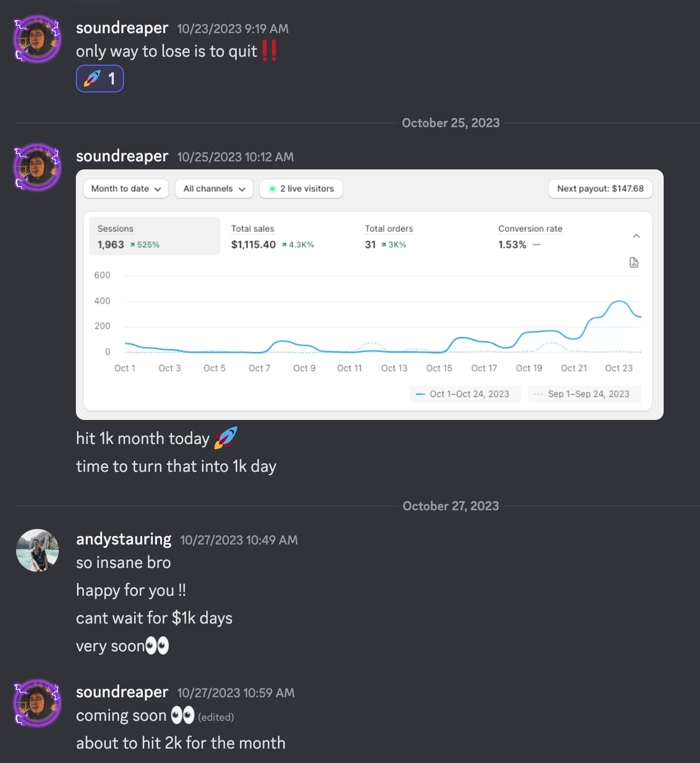The height and width of the screenshot is (763, 700).
Task: Select the Total sales metric
Action: tap(273, 236)
